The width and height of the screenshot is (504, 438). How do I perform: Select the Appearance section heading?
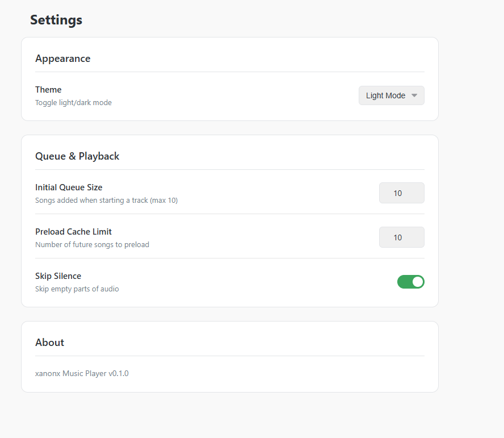[62, 59]
